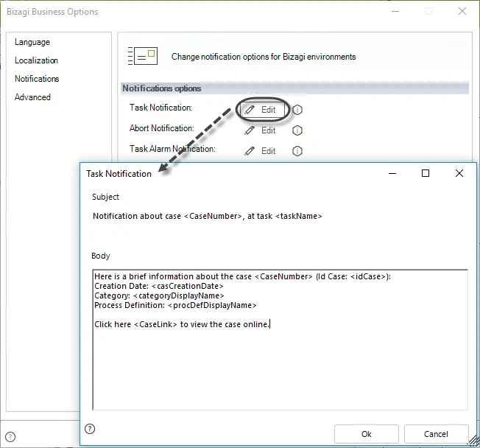
Task: Click the 'Process Definition: <procDefDisplayName>' line
Action: point(175,305)
